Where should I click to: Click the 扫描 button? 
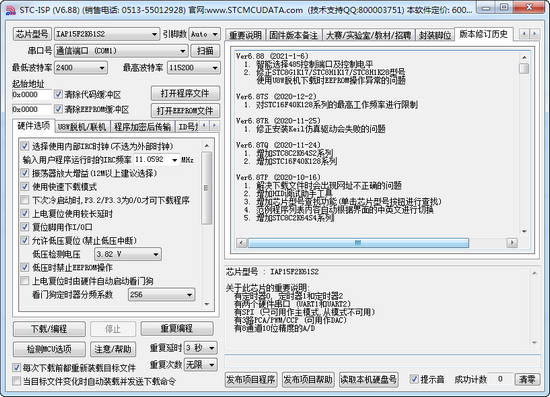[x=205, y=51]
